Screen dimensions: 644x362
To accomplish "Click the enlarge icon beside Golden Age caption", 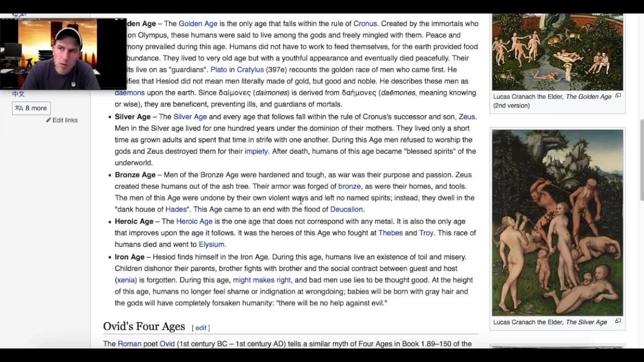I will point(618,96).
